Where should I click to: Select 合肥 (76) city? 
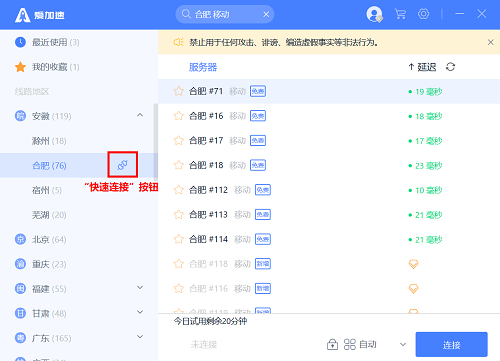point(49,165)
